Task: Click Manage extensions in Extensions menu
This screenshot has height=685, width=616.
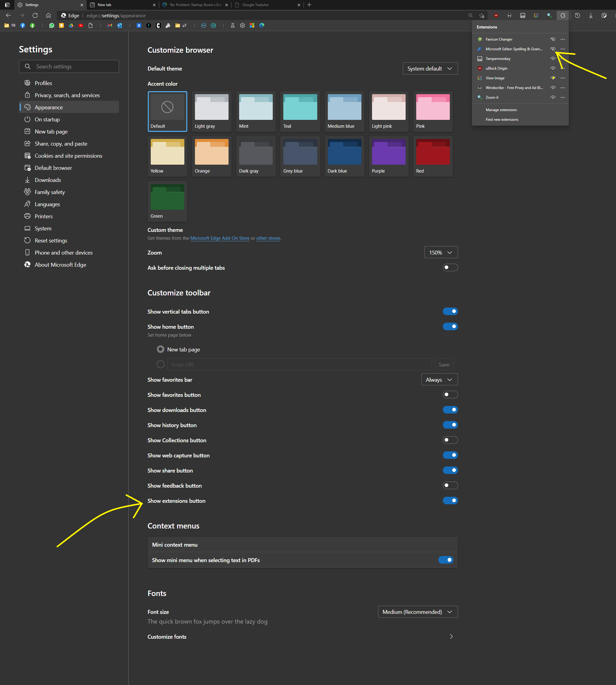Action: tap(501, 110)
